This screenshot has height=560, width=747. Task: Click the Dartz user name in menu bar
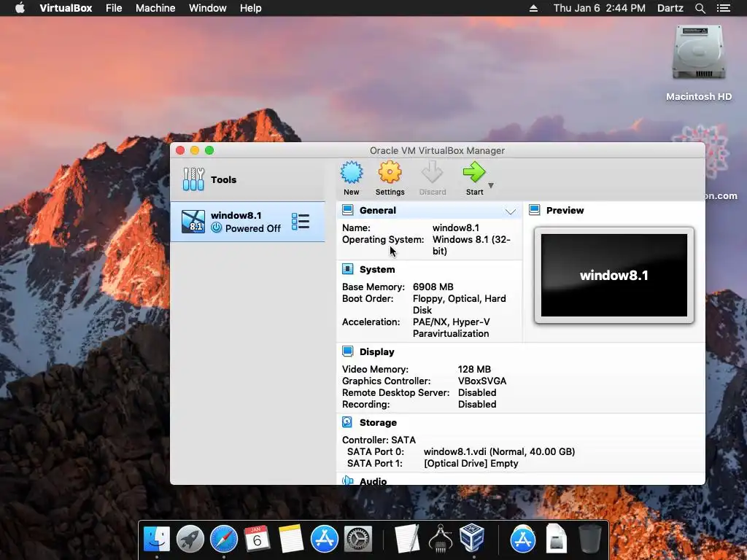(670, 8)
